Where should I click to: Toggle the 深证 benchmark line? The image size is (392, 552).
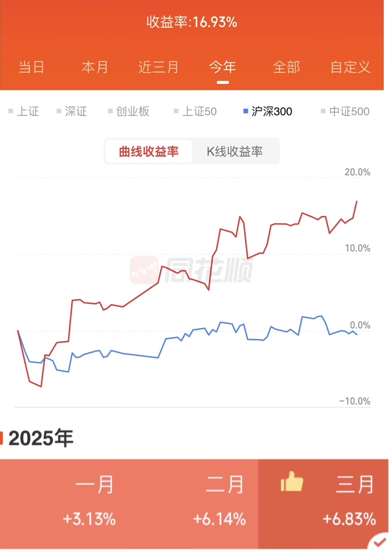click(72, 111)
